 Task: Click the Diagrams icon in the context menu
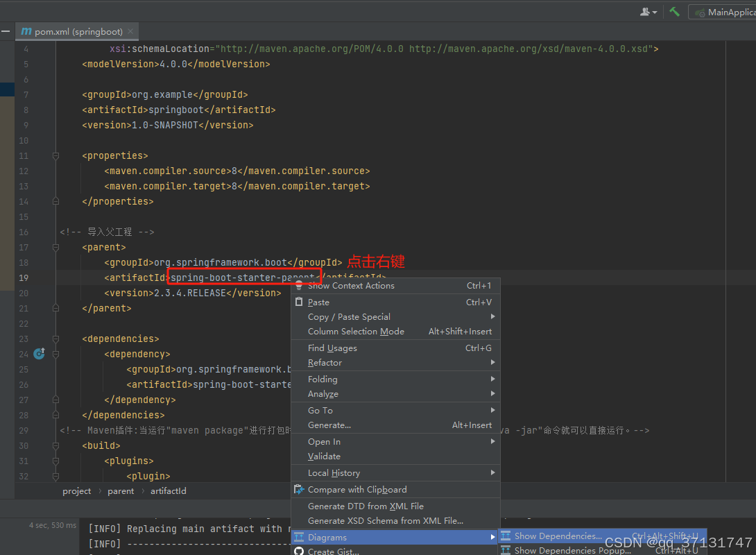[x=300, y=538]
